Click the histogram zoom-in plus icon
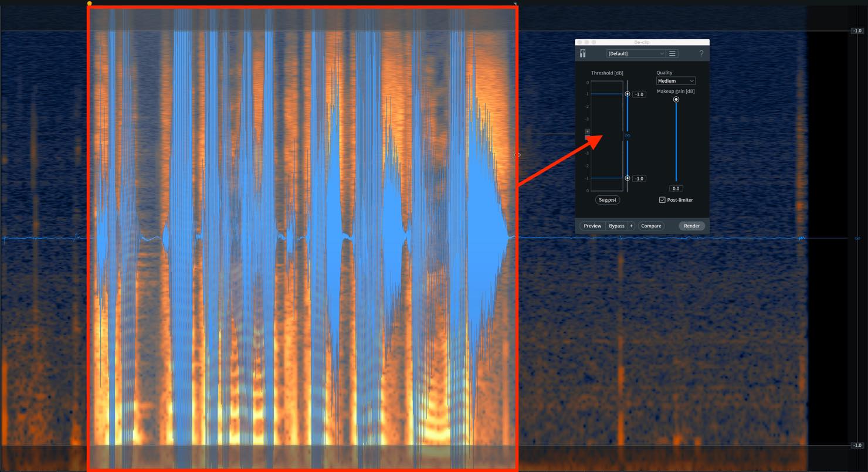 tap(587, 131)
